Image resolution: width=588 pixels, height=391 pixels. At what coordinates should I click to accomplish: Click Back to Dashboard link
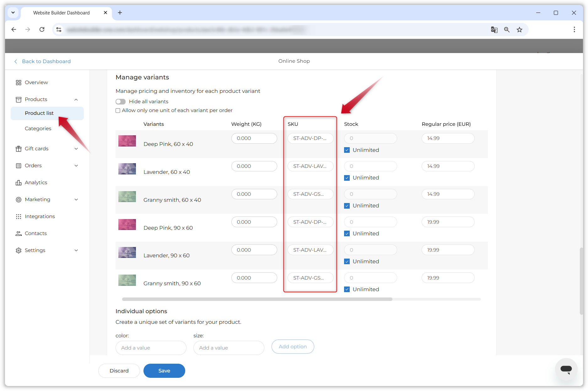click(x=43, y=62)
